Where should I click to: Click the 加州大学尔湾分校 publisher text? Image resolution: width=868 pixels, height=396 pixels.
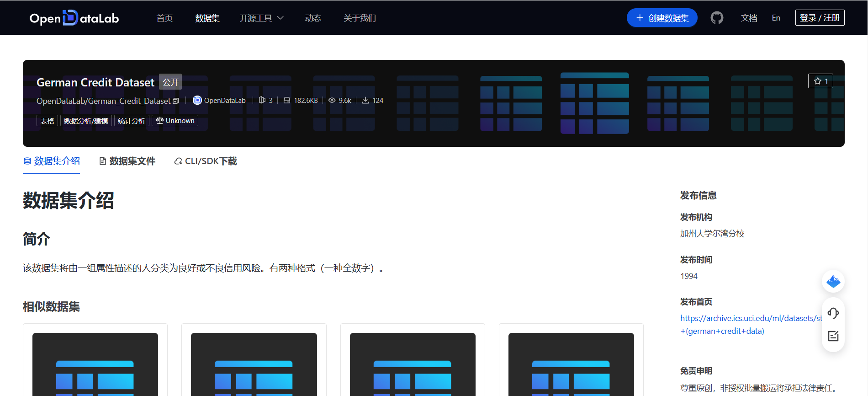click(712, 234)
